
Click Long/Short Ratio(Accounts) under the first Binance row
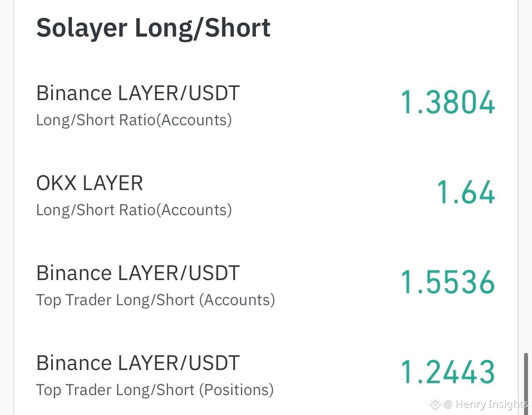(134, 120)
